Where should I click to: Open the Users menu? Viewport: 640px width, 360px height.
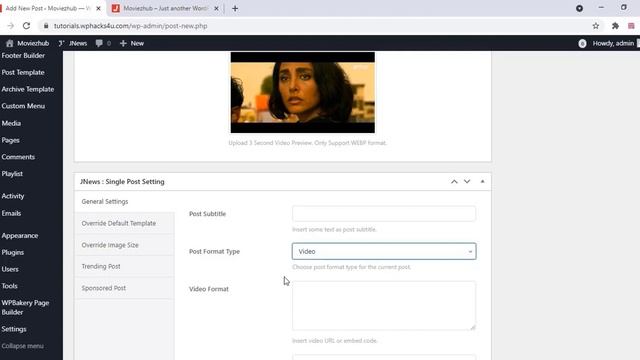click(x=10, y=269)
